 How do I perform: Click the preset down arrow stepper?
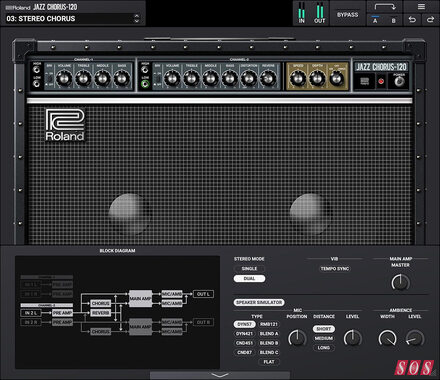click(x=136, y=21)
